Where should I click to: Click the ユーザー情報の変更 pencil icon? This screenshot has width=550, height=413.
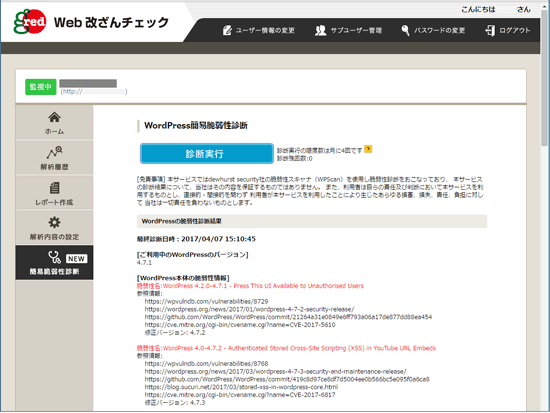pyautogui.click(x=227, y=31)
